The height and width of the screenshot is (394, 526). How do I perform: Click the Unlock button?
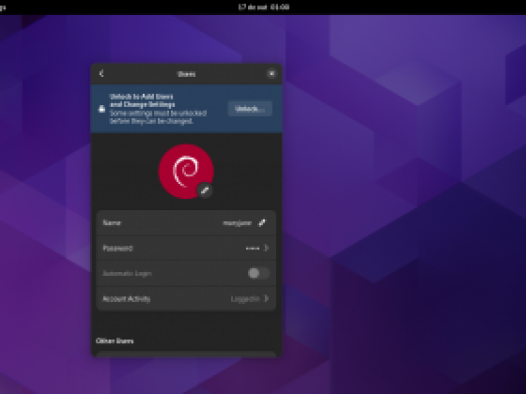click(x=250, y=109)
